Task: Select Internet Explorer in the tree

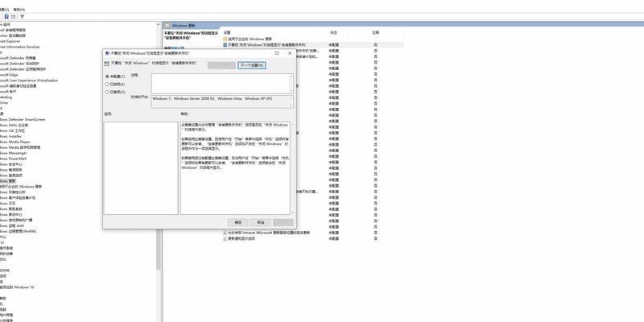Action: pos(10,41)
